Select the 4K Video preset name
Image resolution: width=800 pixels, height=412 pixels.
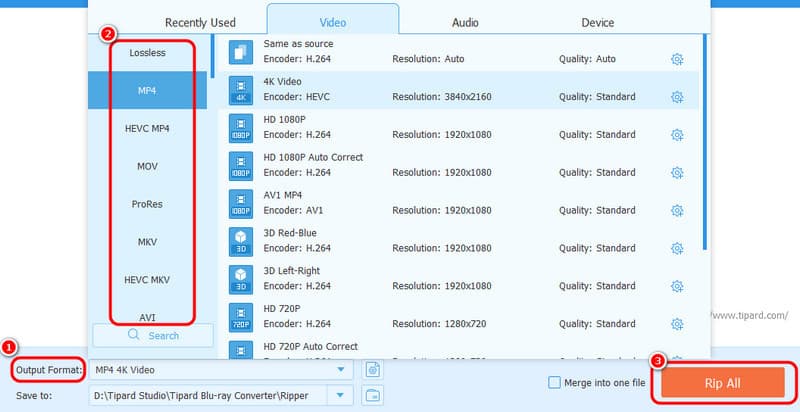282,82
